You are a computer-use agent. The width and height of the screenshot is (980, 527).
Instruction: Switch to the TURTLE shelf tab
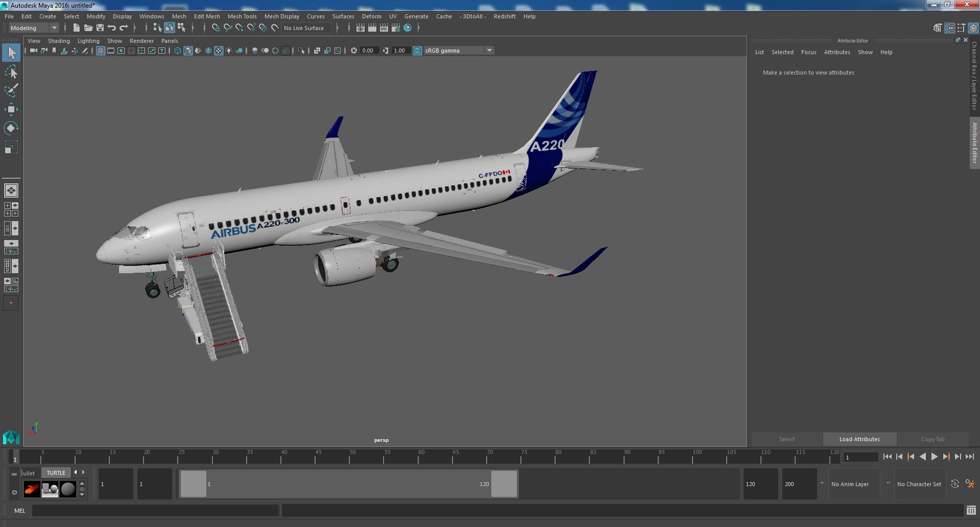[x=56, y=473]
